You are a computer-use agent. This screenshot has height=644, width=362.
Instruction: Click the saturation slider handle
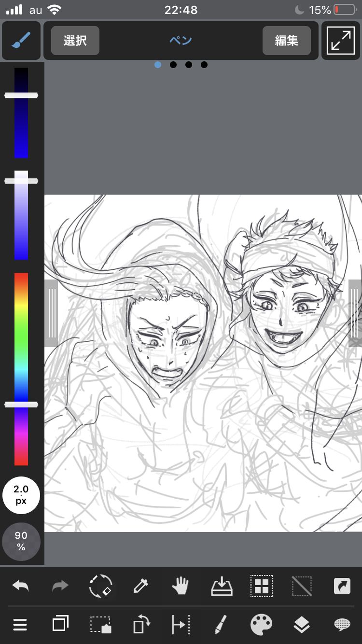[21, 181]
